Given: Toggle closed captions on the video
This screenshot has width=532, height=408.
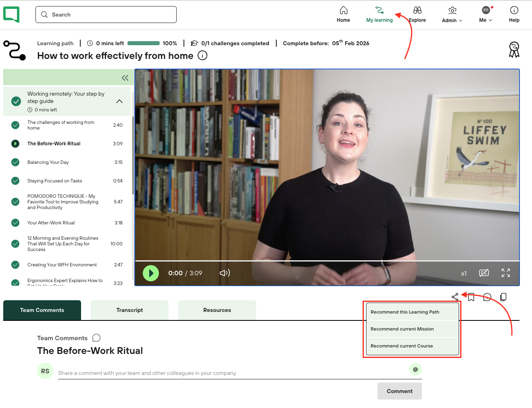Looking at the screenshot, I should tap(484, 273).
